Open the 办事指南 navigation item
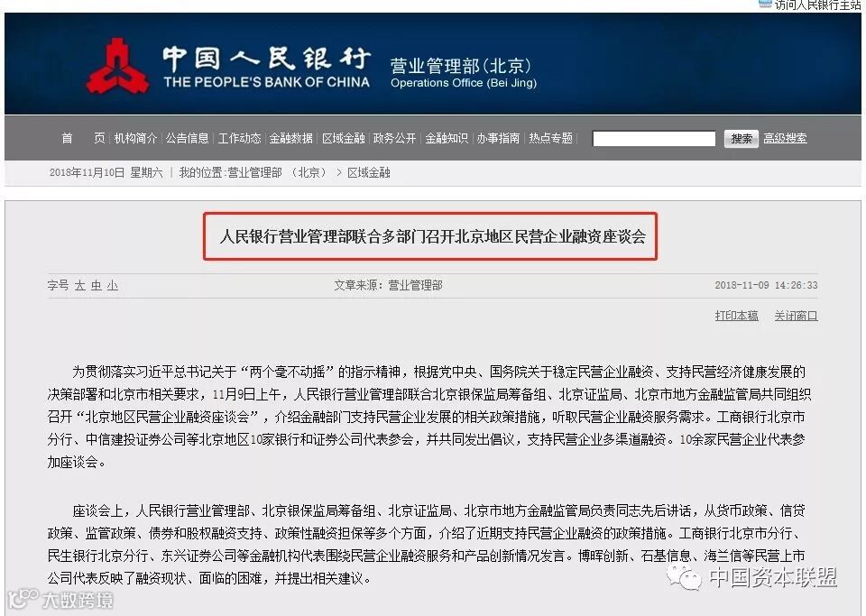This screenshot has height=616, width=866. (x=498, y=138)
